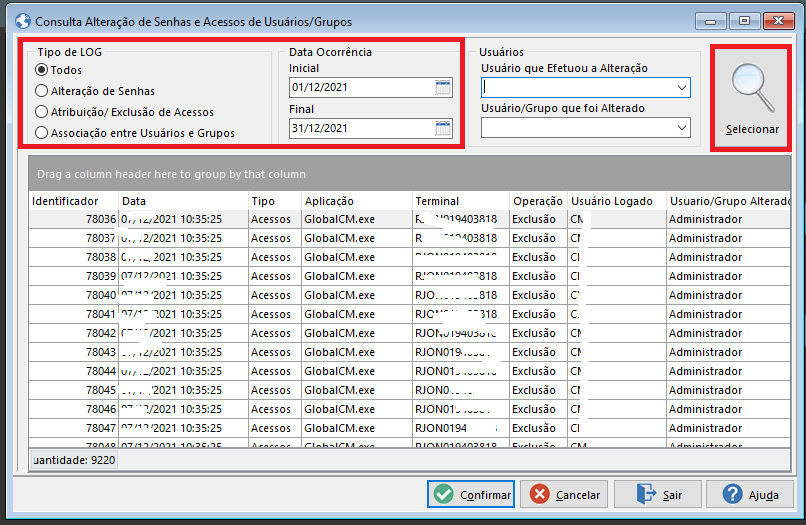The width and height of the screenshot is (806, 525).
Task: Select row with identifier 78038
Action: 409,258
